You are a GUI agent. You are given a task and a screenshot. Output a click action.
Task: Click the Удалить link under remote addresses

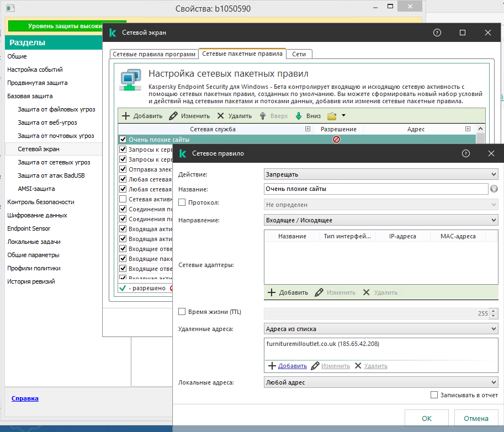click(376, 366)
